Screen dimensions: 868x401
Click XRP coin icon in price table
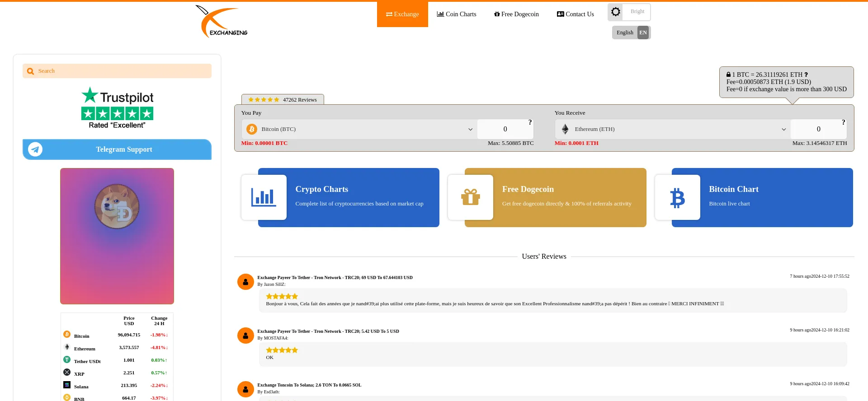[x=67, y=372]
